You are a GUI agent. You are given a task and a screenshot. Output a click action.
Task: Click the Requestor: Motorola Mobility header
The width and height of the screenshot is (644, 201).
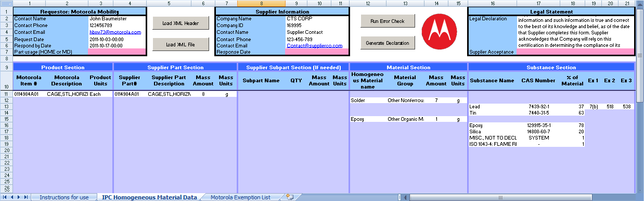[x=80, y=11]
